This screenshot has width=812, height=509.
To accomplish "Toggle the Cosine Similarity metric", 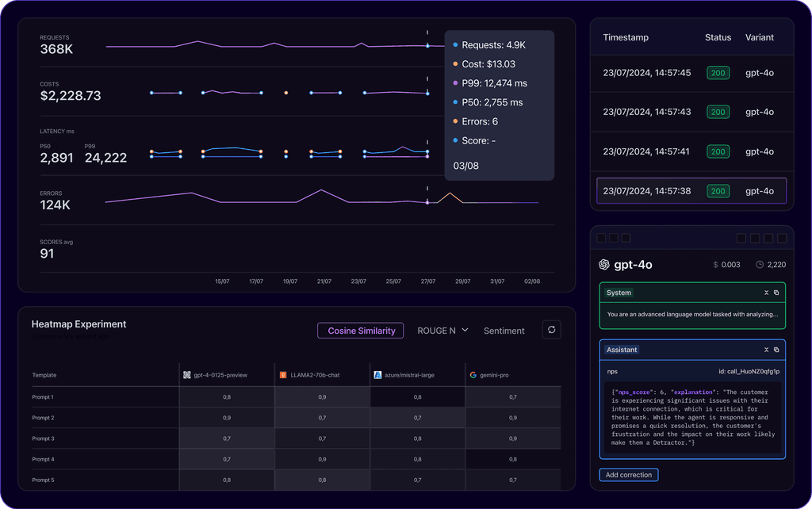I will 360,330.
